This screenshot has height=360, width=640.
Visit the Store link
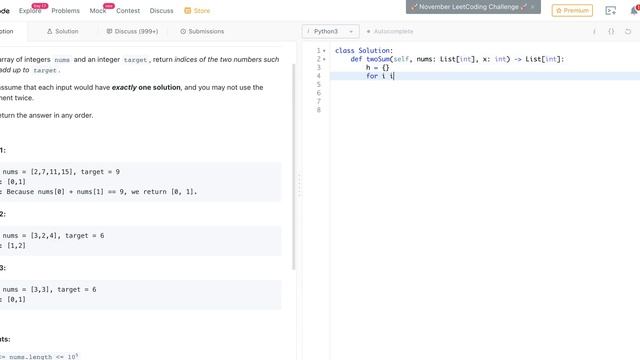pyautogui.click(x=197, y=11)
